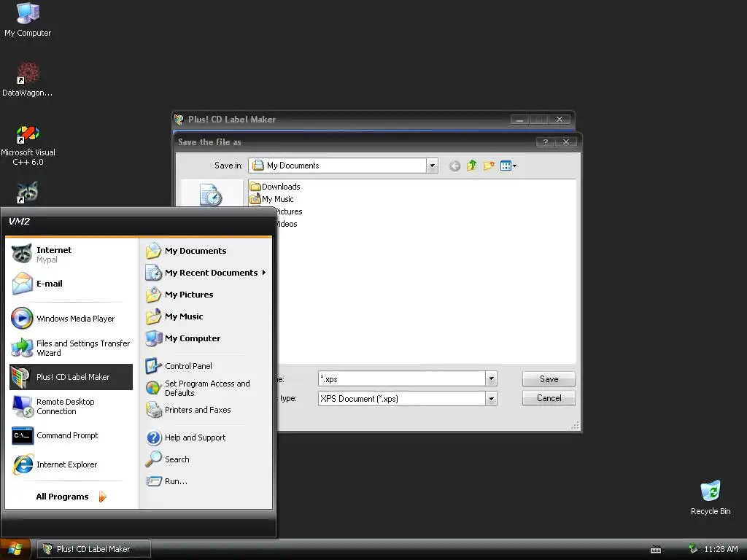
Task: Click the Search magnifier icon
Action: [x=153, y=459]
